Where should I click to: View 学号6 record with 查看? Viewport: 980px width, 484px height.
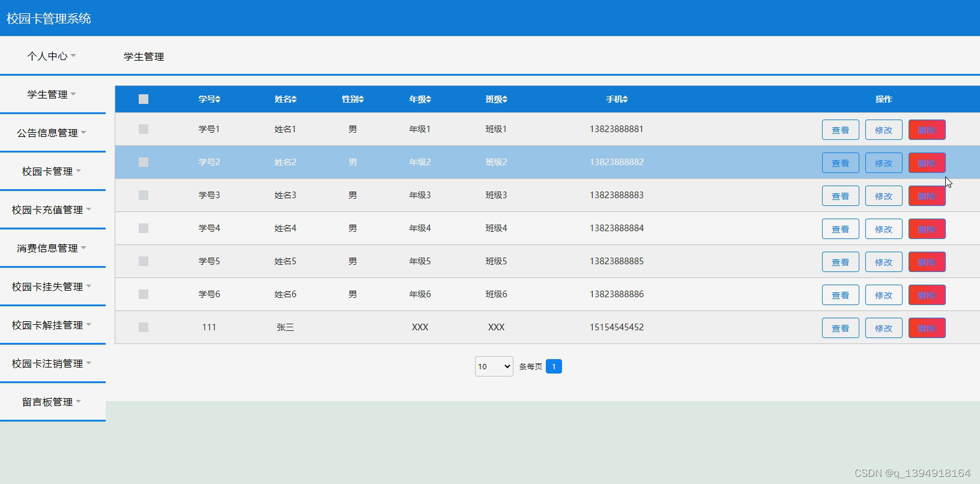pyautogui.click(x=841, y=295)
